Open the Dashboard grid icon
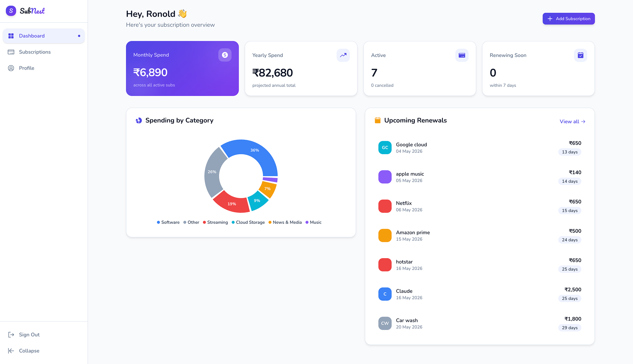This screenshot has width=633, height=364. 11,36
